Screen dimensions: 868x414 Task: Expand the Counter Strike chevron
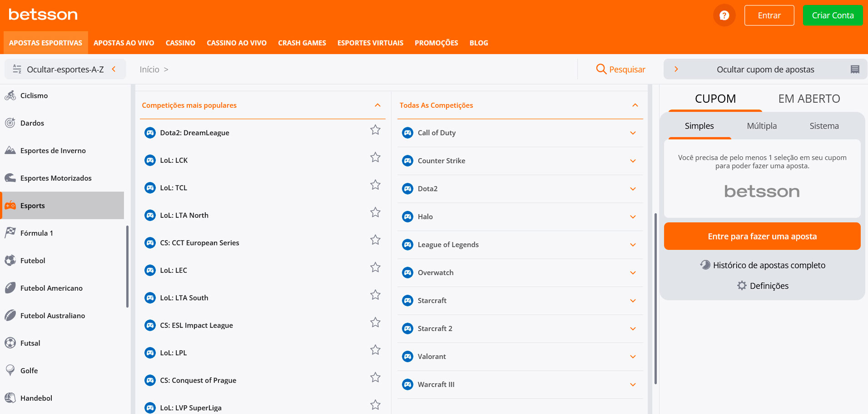633,161
